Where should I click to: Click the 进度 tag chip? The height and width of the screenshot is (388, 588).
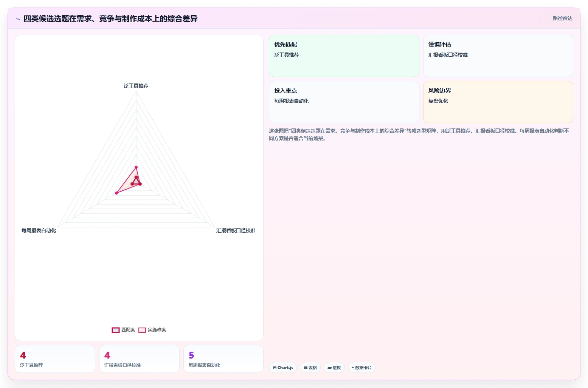[x=334, y=368]
